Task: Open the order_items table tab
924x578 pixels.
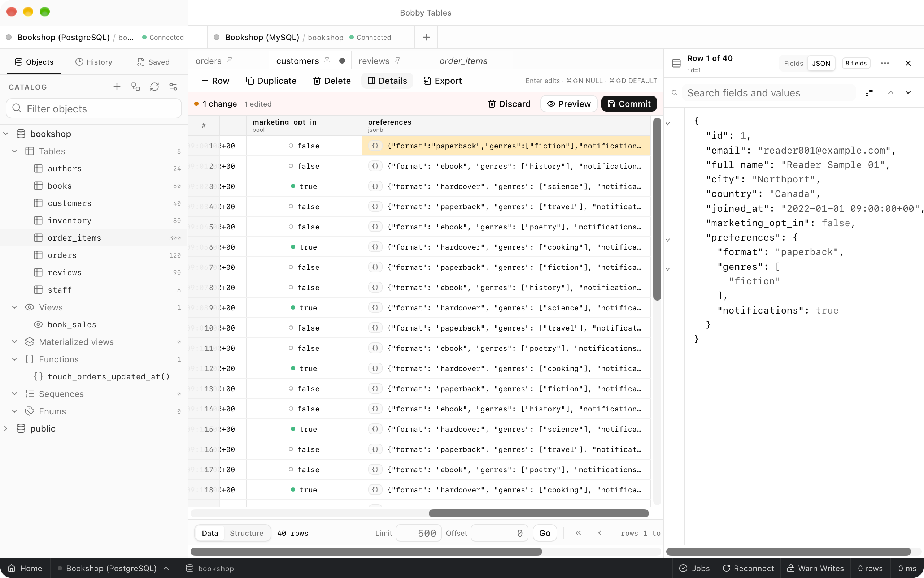Action: (472, 61)
